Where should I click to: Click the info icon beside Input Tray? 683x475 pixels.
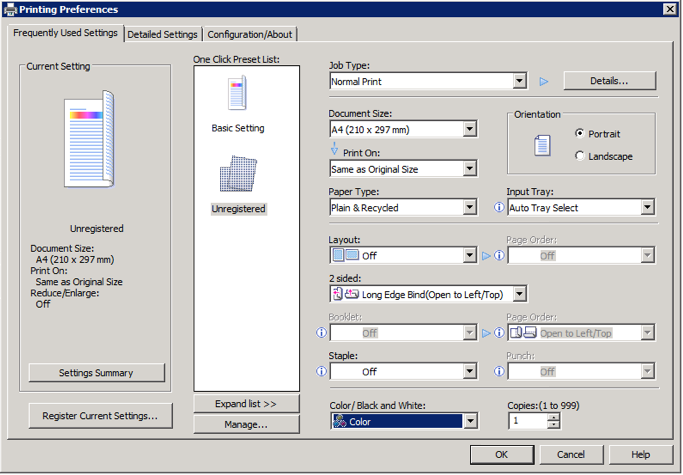click(499, 207)
